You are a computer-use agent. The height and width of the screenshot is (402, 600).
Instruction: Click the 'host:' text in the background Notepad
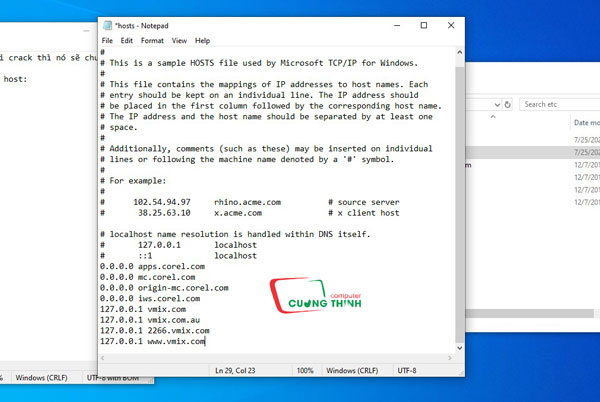pyautogui.click(x=15, y=79)
